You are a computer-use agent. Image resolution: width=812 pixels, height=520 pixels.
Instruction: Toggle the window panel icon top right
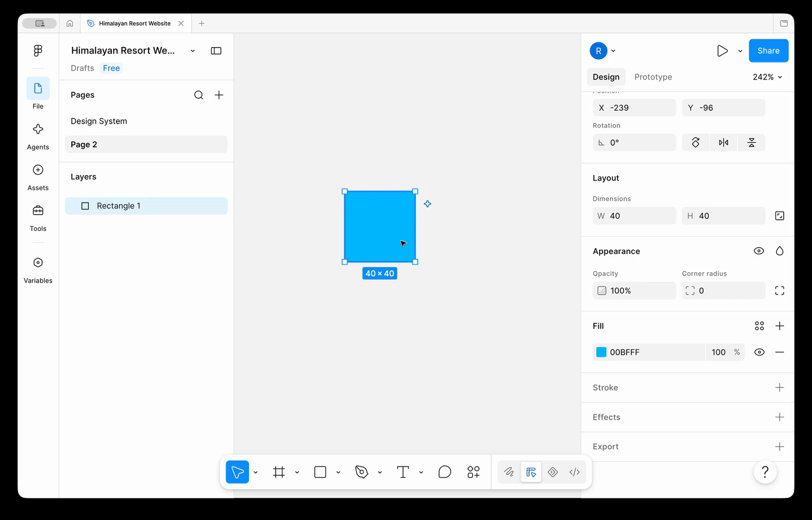click(784, 23)
